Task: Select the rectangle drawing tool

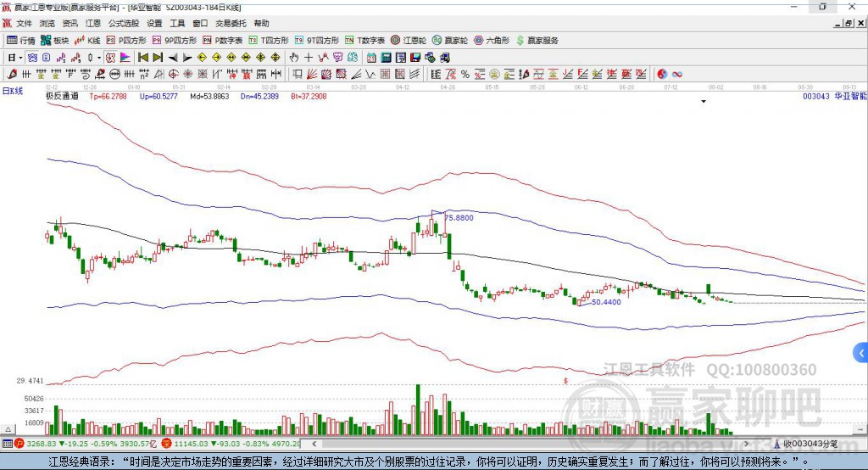Action: 297,74
